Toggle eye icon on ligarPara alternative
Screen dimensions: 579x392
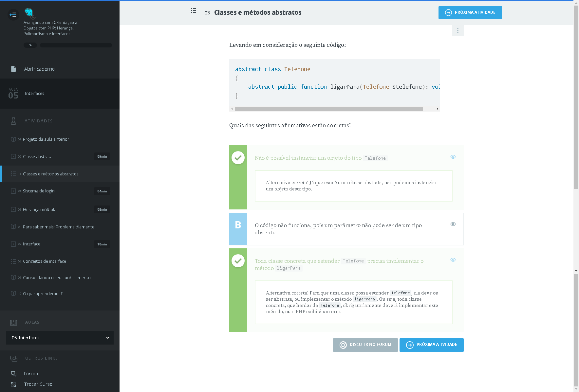point(453,260)
